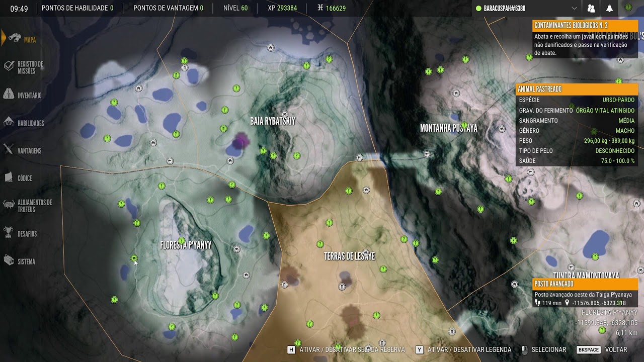644x362 pixels.
Task: Select ATV icon right of Floresta P'yanyy label
Action: [x=237, y=249]
